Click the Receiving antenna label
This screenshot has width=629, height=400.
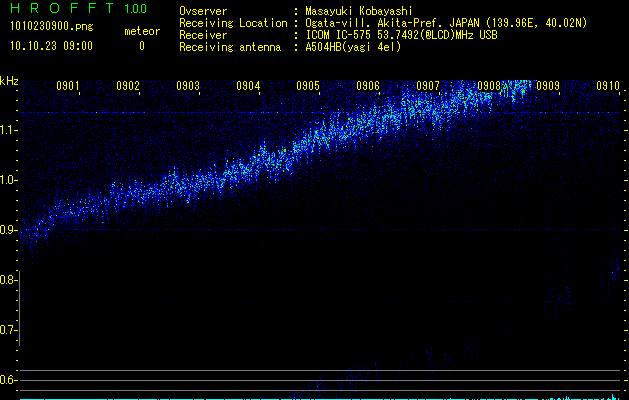click(x=230, y=47)
